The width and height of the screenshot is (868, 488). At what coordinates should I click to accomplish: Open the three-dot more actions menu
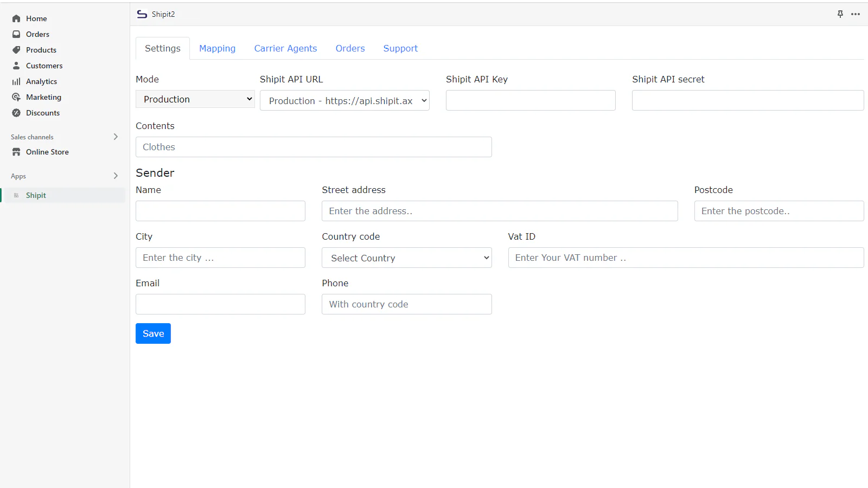click(x=856, y=14)
